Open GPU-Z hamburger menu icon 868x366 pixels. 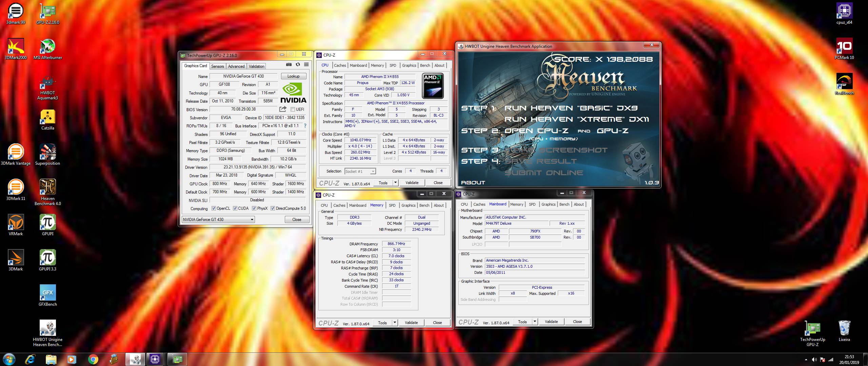306,64
